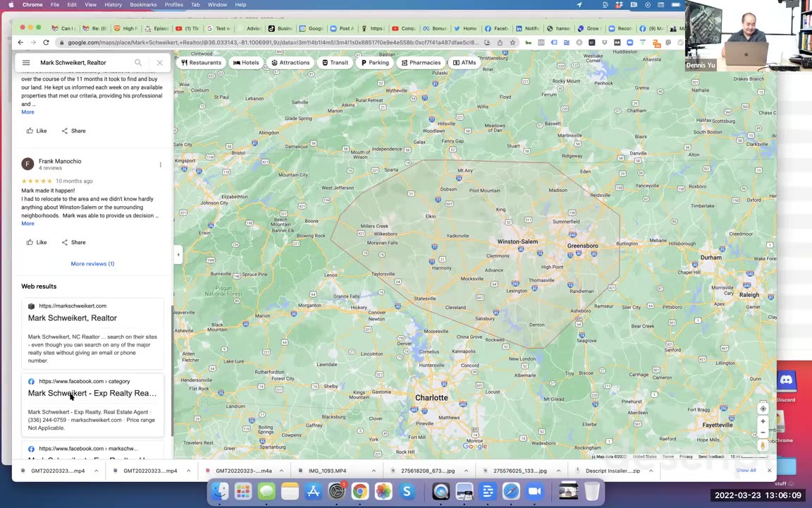Open System Preferences from the Dock

337,490
